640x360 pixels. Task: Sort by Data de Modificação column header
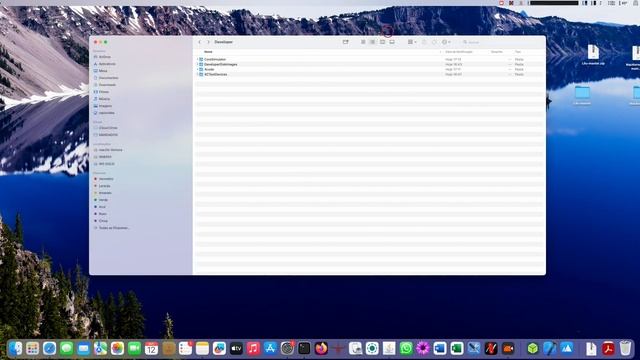tap(458, 52)
